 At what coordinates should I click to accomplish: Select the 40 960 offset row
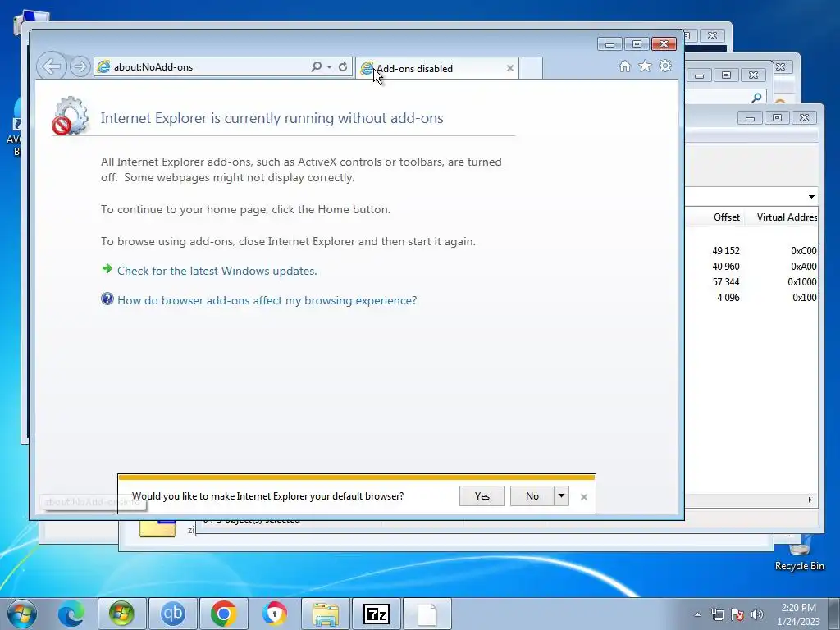752,267
